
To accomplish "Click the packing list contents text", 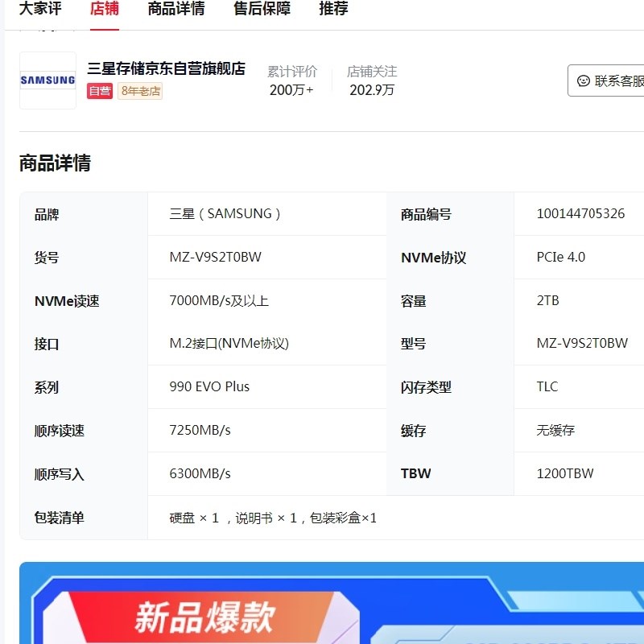I will pos(273,518).
